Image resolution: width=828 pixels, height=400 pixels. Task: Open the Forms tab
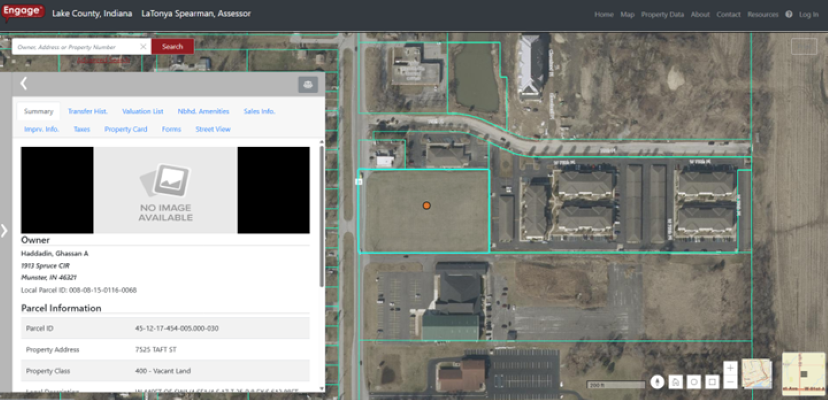[x=172, y=129]
